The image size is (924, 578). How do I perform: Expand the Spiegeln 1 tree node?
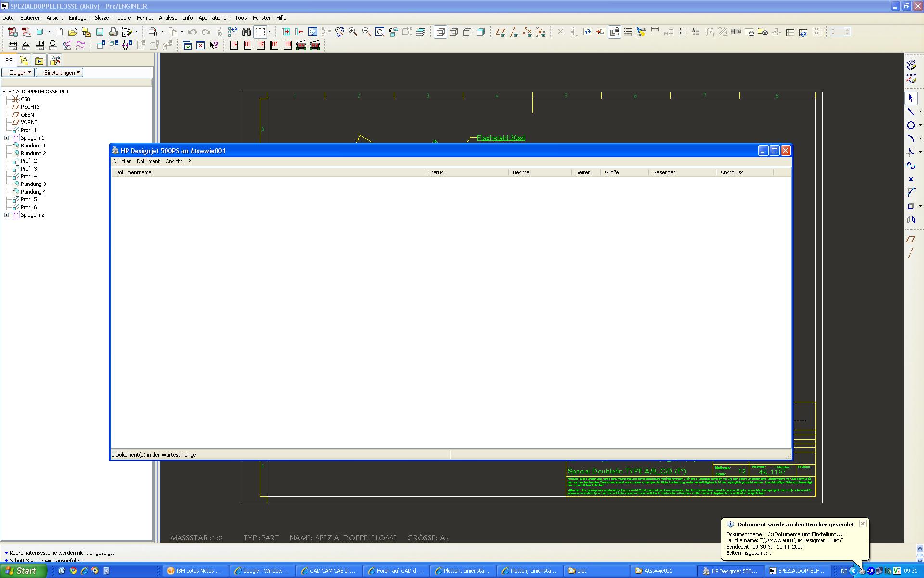click(7, 138)
